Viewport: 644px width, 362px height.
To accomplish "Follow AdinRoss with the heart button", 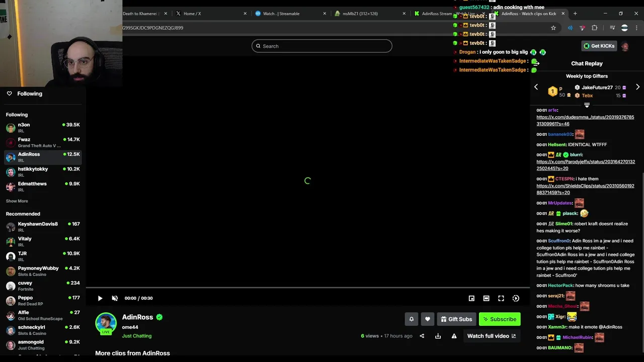I will 428,319.
